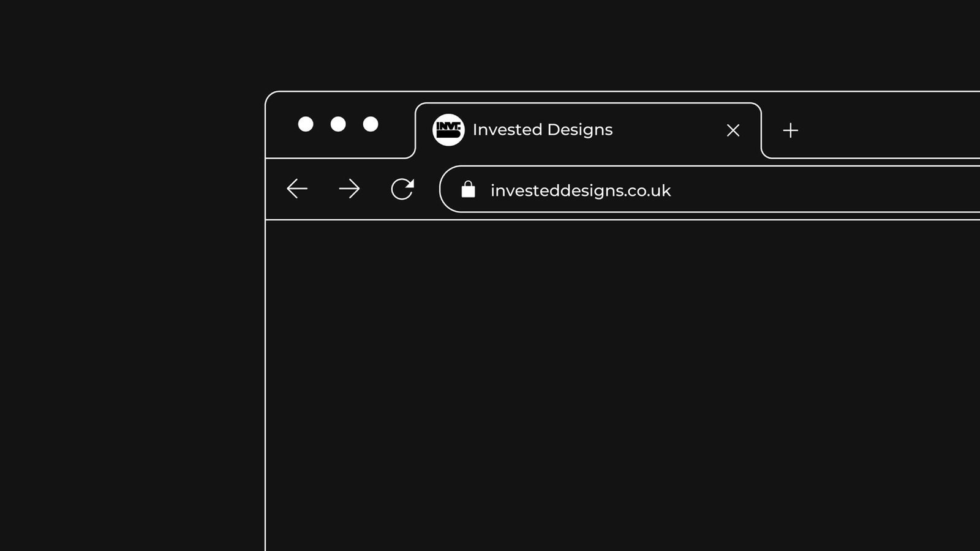Select the Invested Designs tab title
Viewport: 980px width, 551px height.
click(x=543, y=130)
